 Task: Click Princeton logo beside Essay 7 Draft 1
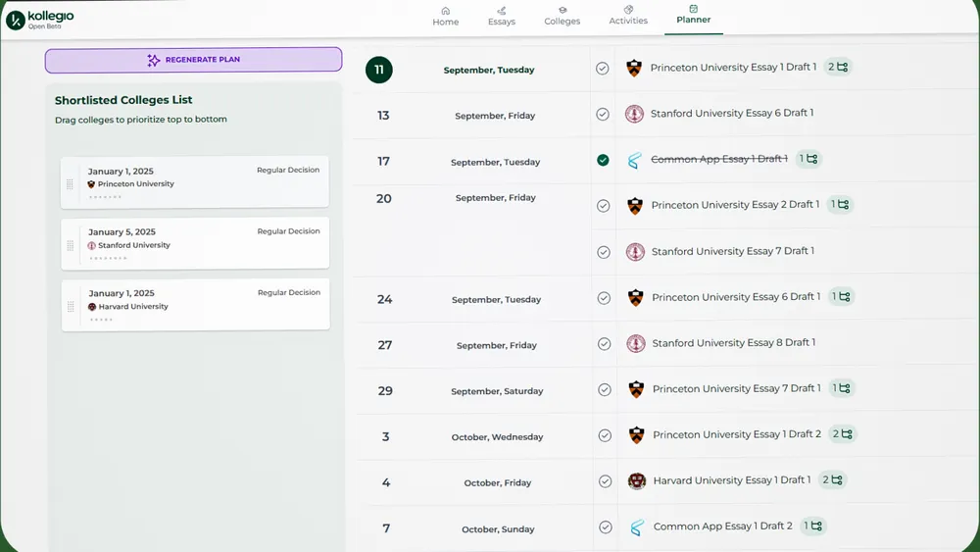coord(636,389)
